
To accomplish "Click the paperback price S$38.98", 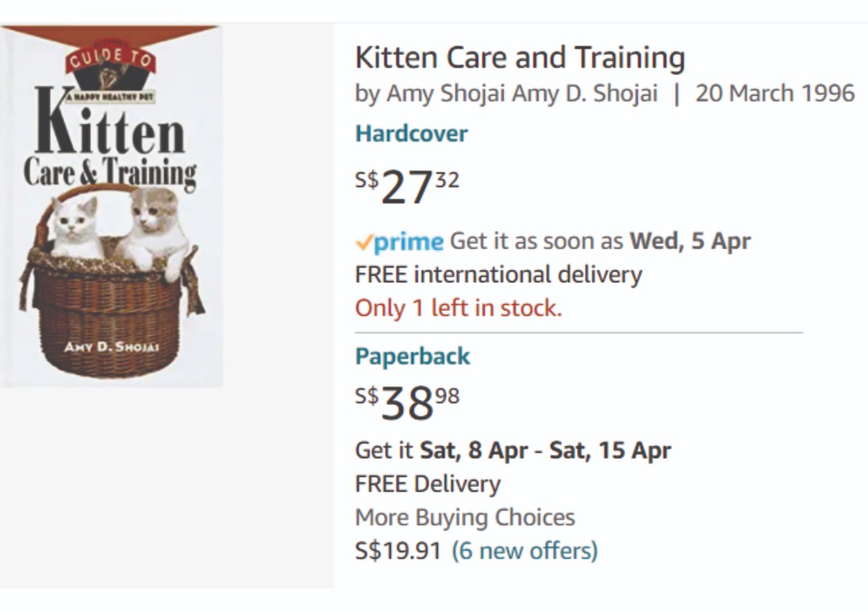I will [406, 401].
